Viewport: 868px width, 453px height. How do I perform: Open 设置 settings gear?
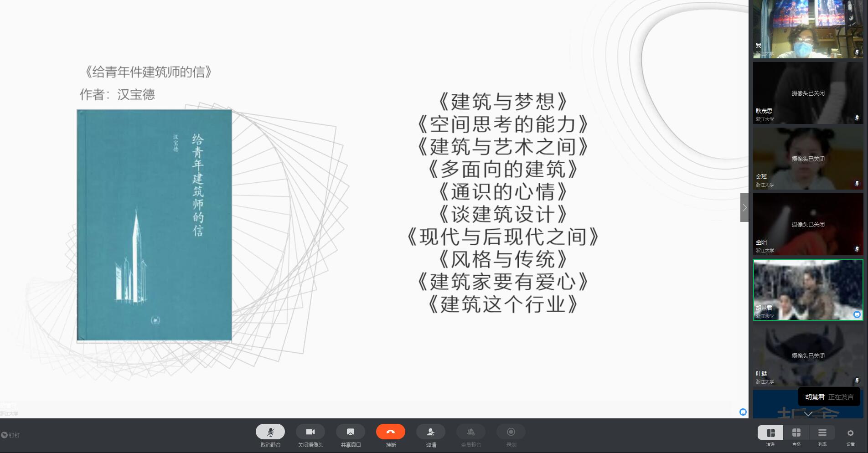pyautogui.click(x=850, y=433)
